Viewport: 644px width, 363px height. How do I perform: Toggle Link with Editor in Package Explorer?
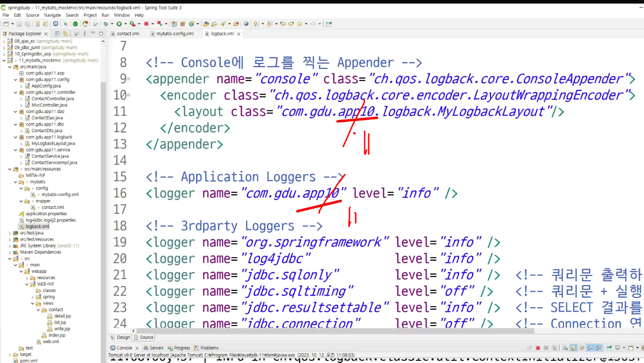65,33
